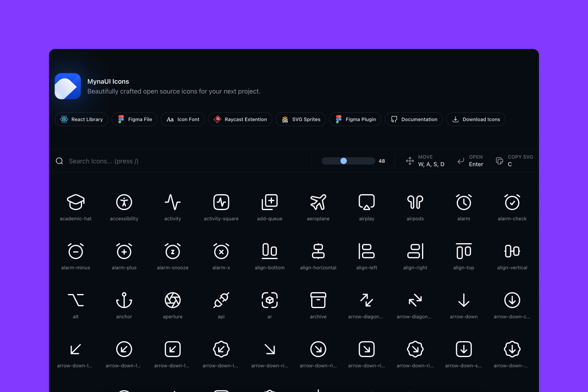
Task: Click the airpods icon
Action: pos(415,202)
